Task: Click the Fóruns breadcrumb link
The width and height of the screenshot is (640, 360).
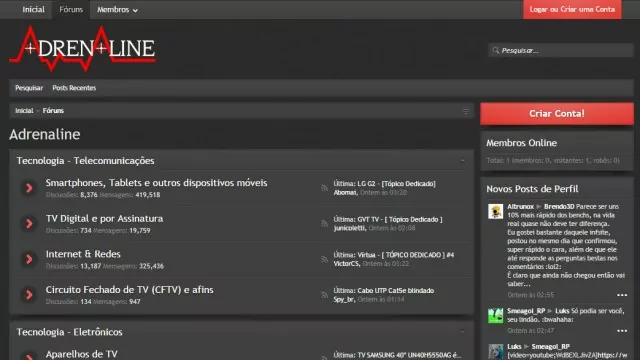Action: point(53,111)
